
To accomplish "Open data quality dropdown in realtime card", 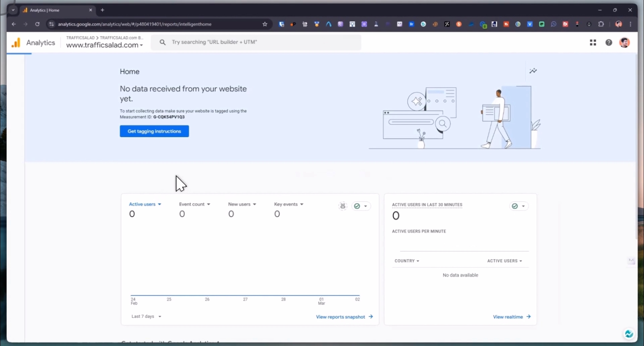I will [519, 206].
